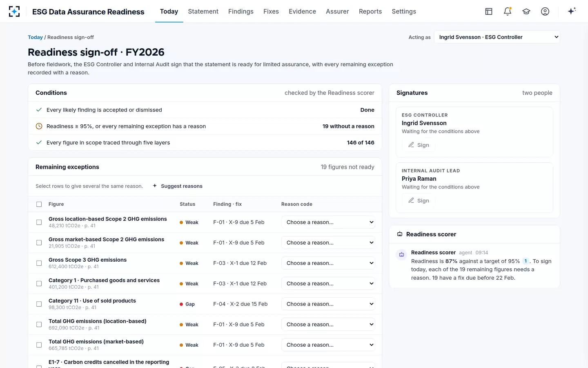Check Category 1 Purchased goods and services row
The height and width of the screenshot is (368, 588).
pos(39,284)
